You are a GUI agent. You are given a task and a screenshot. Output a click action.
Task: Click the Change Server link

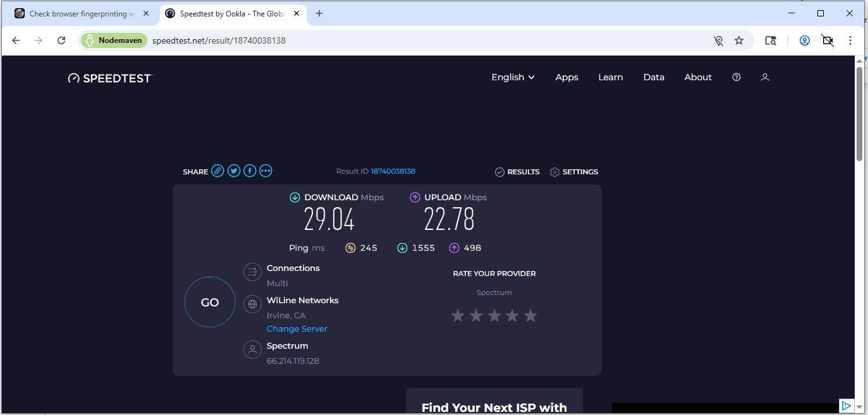[296, 328]
